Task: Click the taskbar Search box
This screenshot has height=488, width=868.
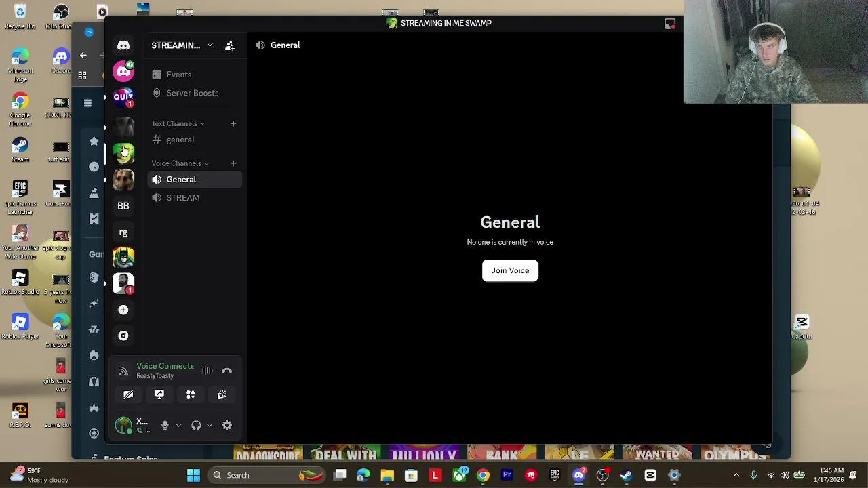Action: coord(266,475)
